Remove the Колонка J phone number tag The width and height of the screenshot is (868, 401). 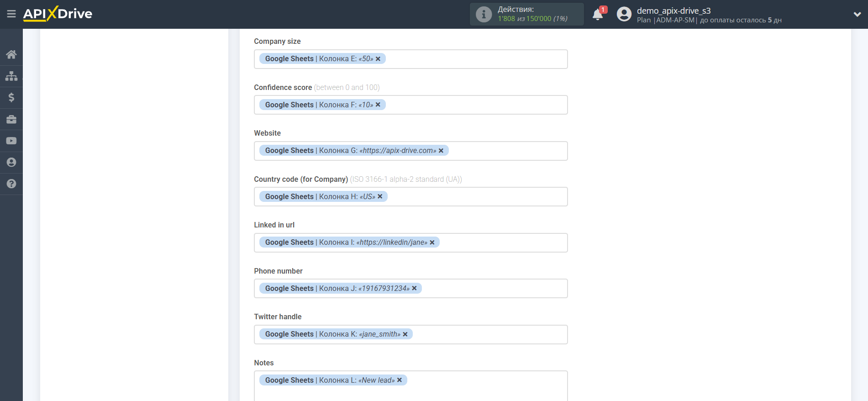tap(414, 288)
